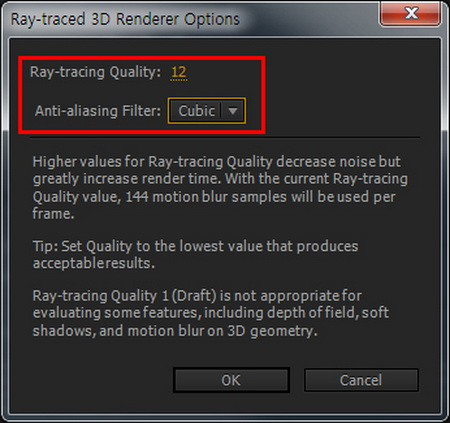This screenshot has width=450, height=423.
Task: Open the Anti-aliasing Filter Cubic dropdown
Action: point(207,111)
